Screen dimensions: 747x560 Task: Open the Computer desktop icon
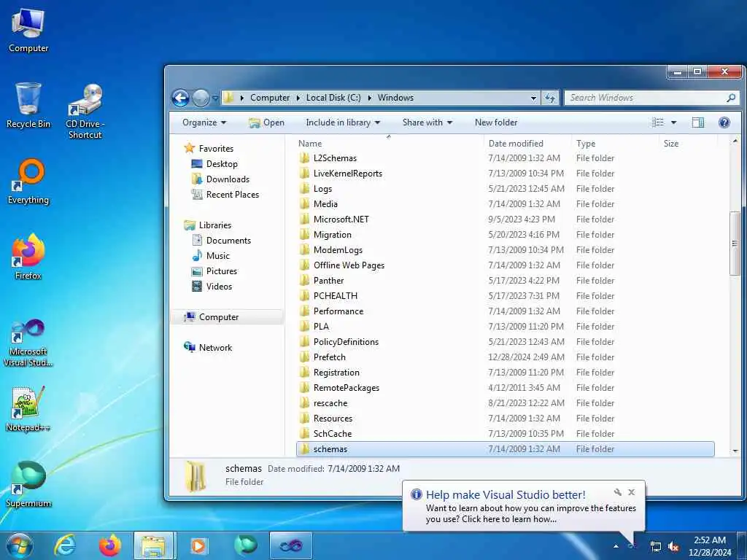click(28, 30)
